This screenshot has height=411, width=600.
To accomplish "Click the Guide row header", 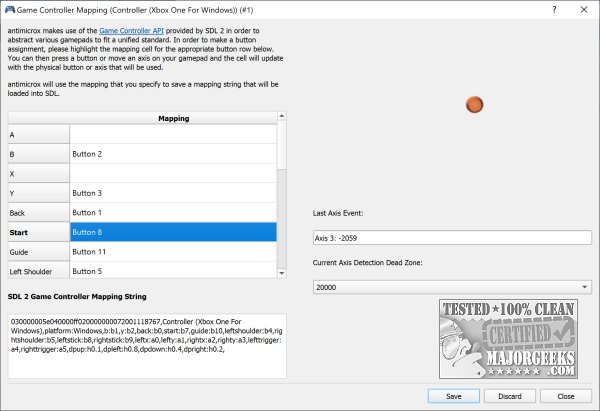I will 39,251.
